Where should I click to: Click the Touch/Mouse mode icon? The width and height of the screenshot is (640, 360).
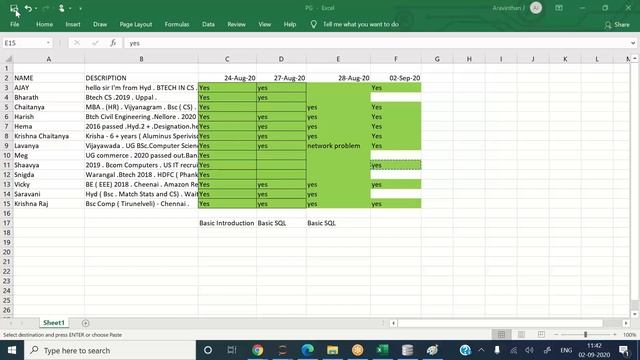click(61, 8)
